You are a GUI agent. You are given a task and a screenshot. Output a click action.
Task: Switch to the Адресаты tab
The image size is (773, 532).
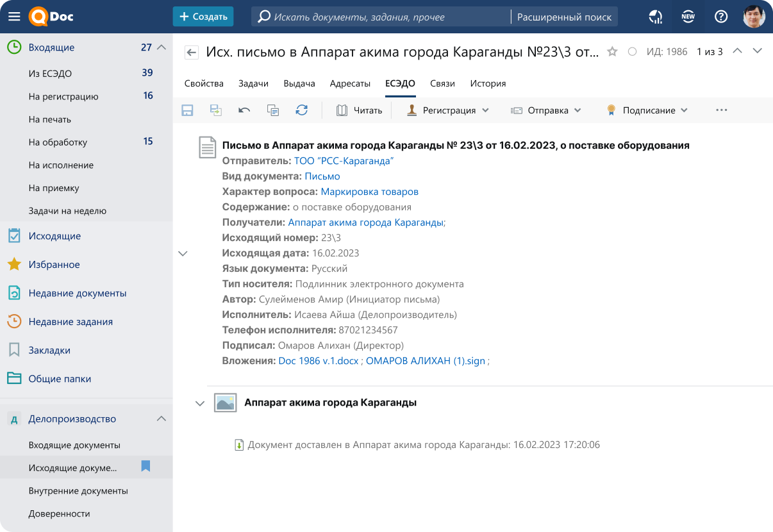tap(350, 83)
